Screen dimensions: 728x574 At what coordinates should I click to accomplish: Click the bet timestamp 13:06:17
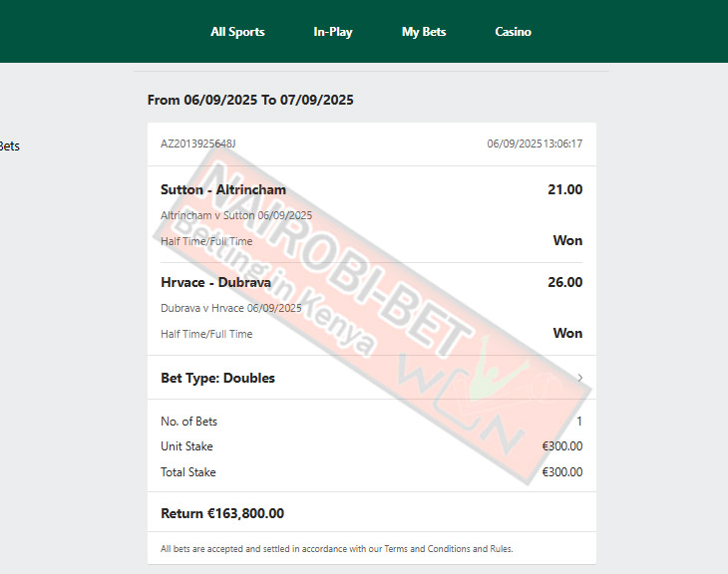point(562,143)
